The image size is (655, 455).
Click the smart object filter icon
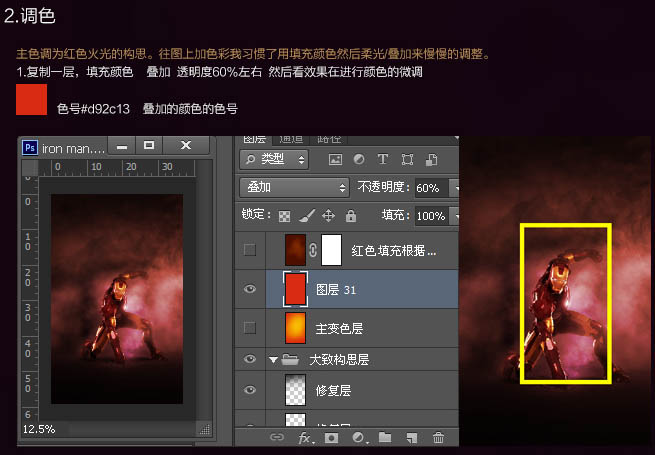pos(432,160)
